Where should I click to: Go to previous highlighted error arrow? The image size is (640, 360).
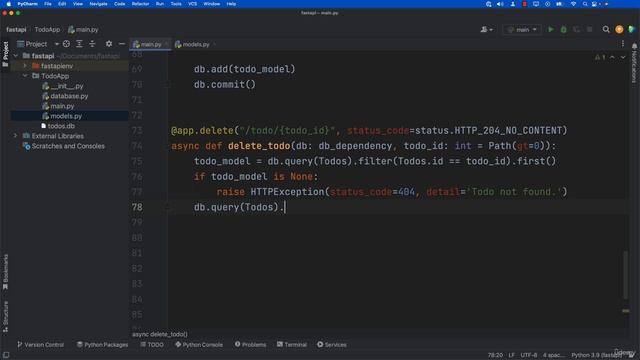click(612, 57)
